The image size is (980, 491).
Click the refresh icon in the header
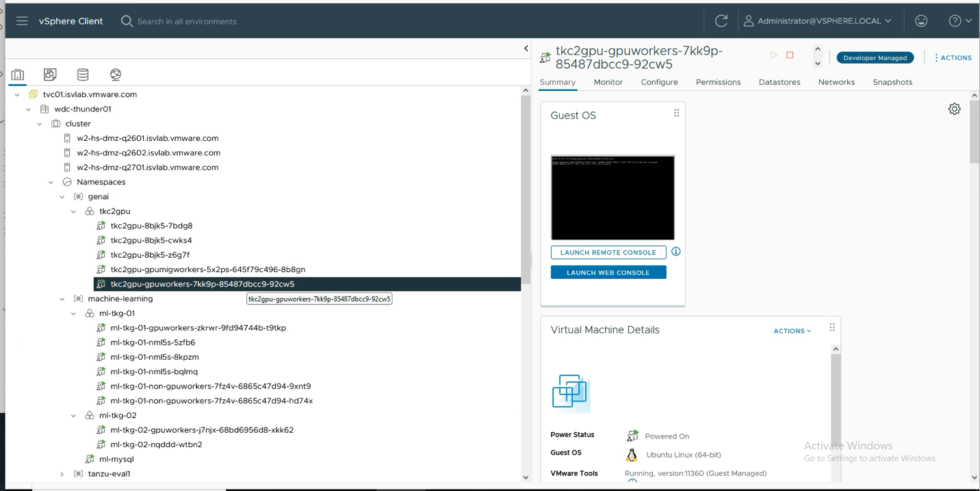click(721, 21)
